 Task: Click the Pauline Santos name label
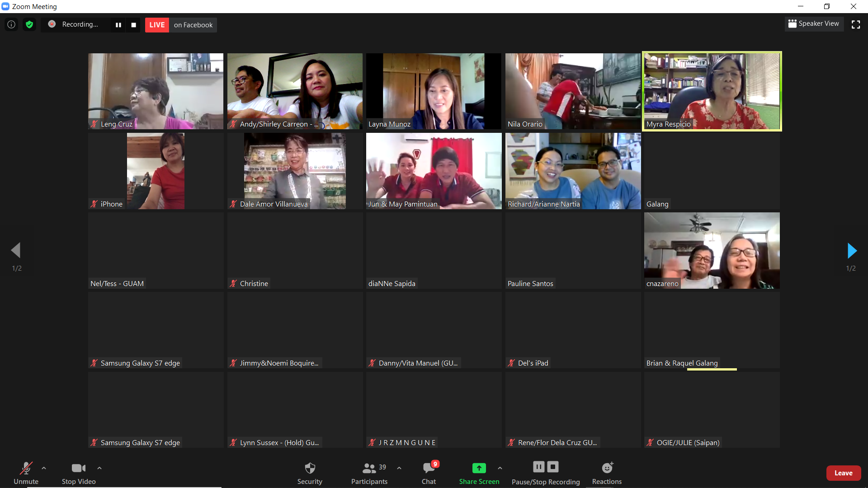[x=530, y=284]
